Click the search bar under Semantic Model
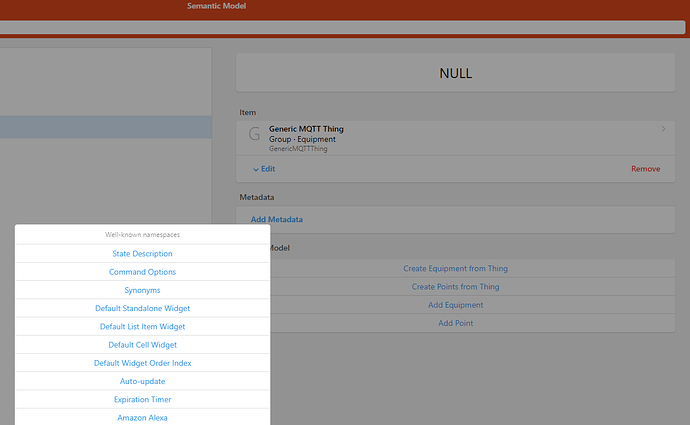This screenshot has width=690, height=425. [x=342, y=27]
